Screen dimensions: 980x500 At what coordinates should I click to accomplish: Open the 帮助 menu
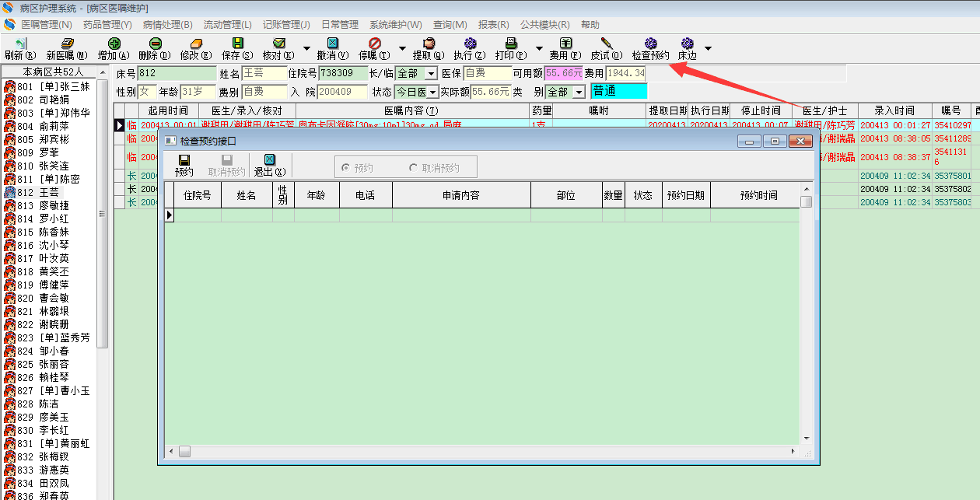point(590,25)
